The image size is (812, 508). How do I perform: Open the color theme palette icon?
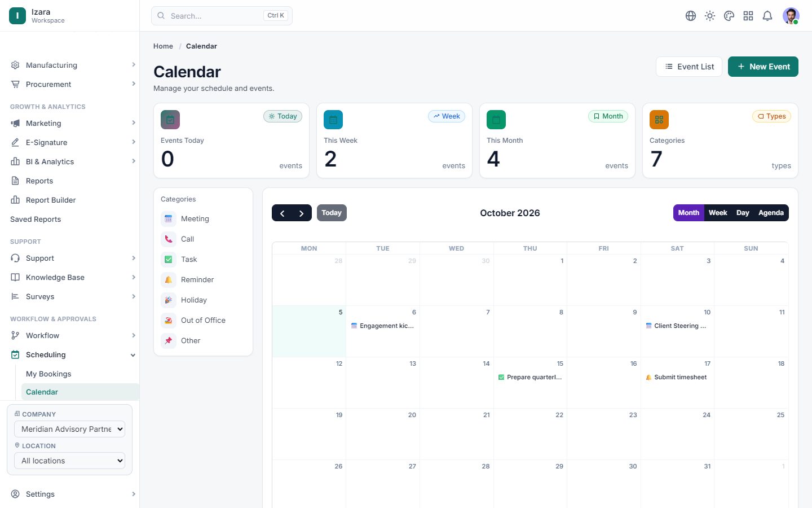tap(729, 16)
